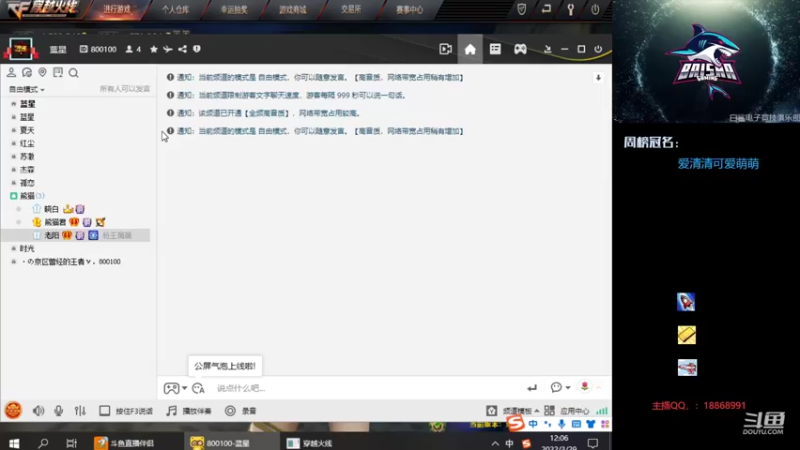Open the 赛事中心 tab

point(410,10)
